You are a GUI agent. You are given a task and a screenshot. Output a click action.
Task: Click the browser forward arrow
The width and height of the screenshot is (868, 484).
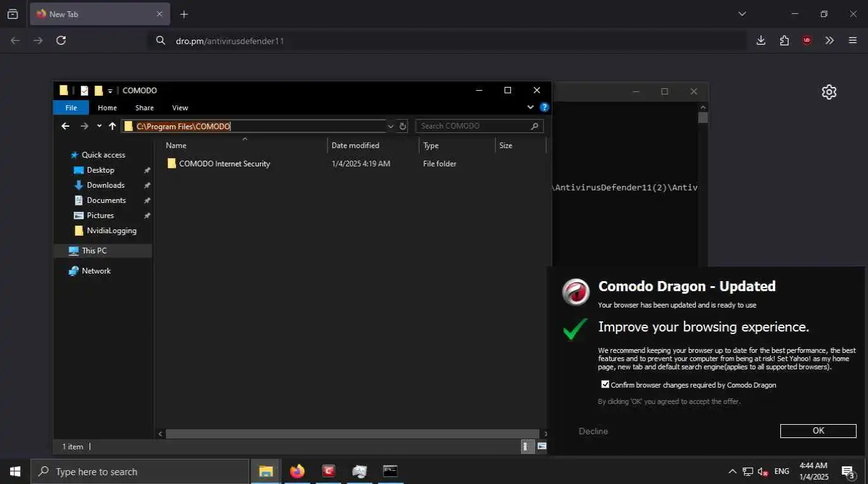point(38,40)
